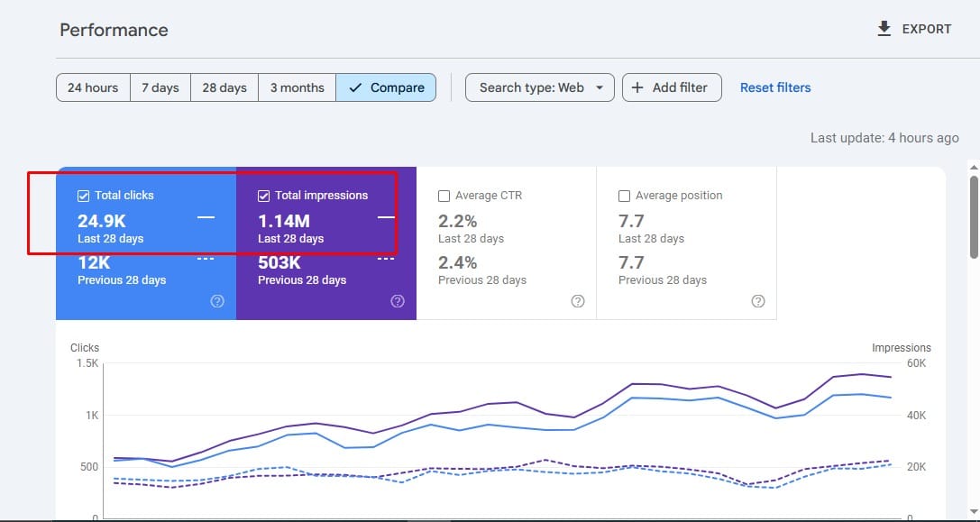Enable the Average CTR checkbox
Image resolution: width=980 pixels, height=522 pixels.
click(444, 196)
